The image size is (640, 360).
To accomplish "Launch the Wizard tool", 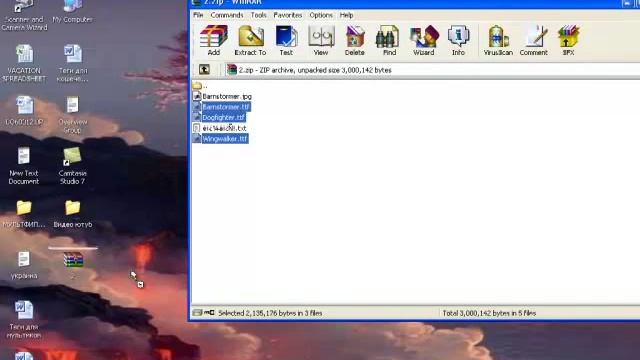I will pos(424,40).
